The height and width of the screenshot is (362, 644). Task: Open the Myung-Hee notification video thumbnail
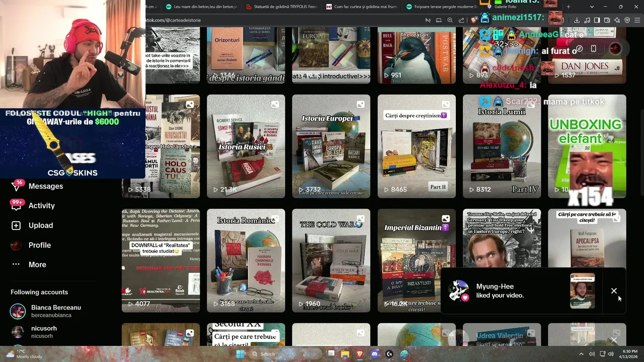(583, 291)
